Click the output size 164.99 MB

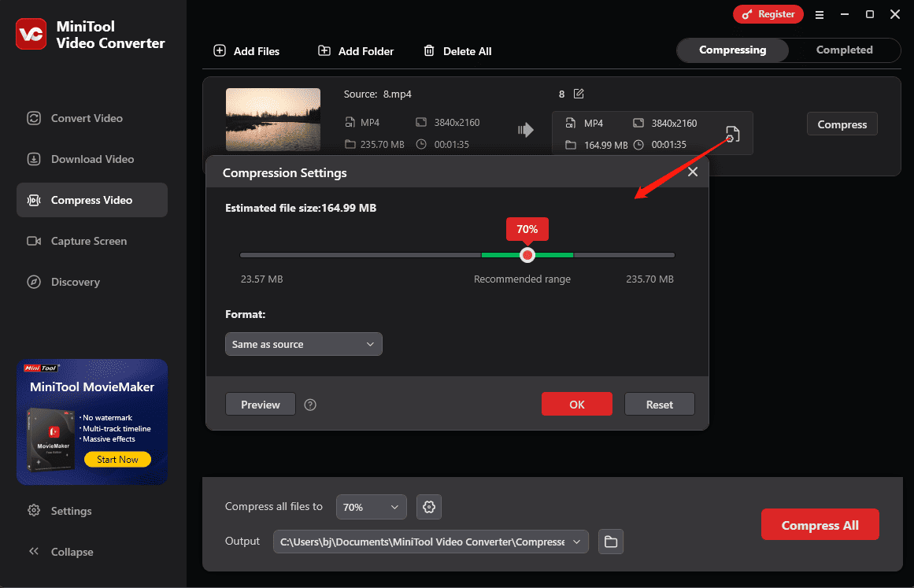605,145
